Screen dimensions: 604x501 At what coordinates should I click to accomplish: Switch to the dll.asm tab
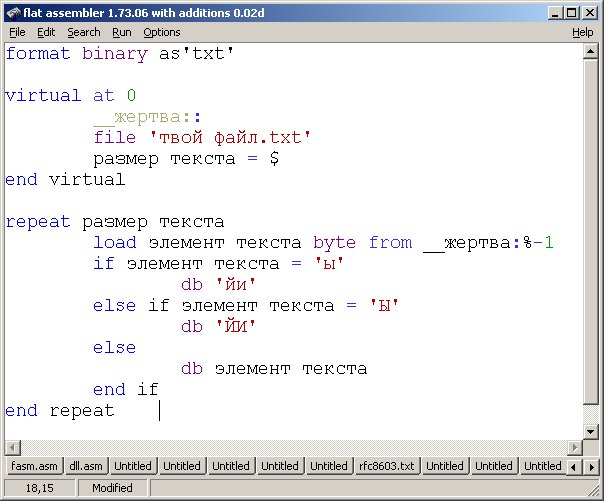pos(86,466)
